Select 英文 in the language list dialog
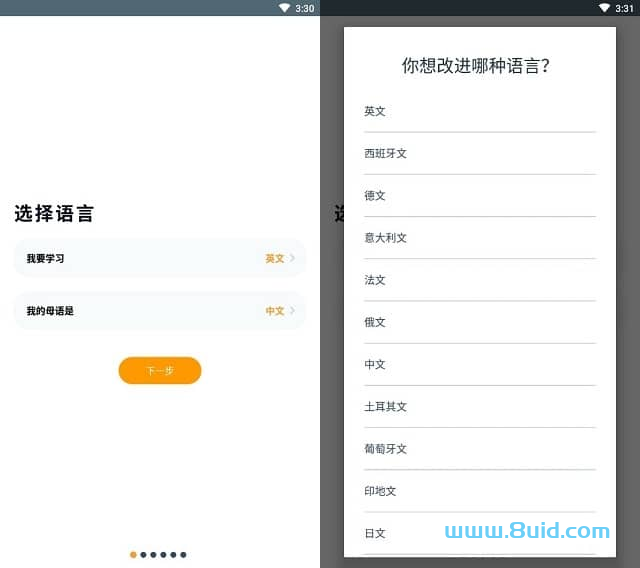 (480, 111)
